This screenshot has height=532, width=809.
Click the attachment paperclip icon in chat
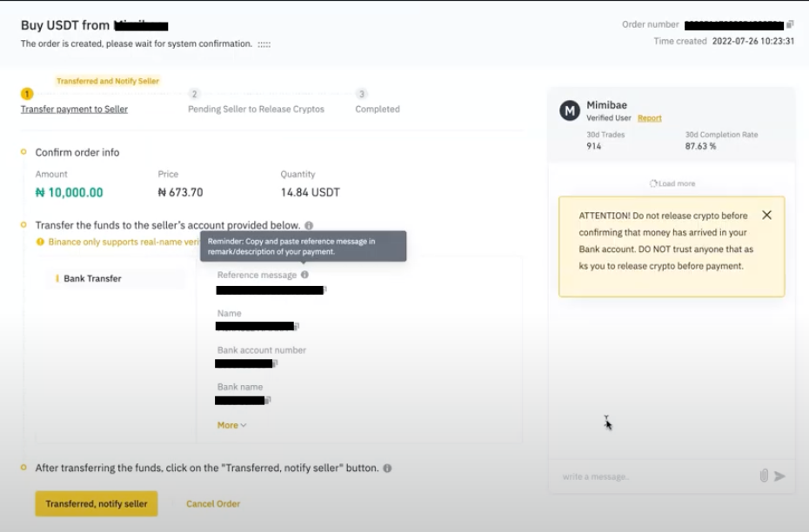coord(764,475)
